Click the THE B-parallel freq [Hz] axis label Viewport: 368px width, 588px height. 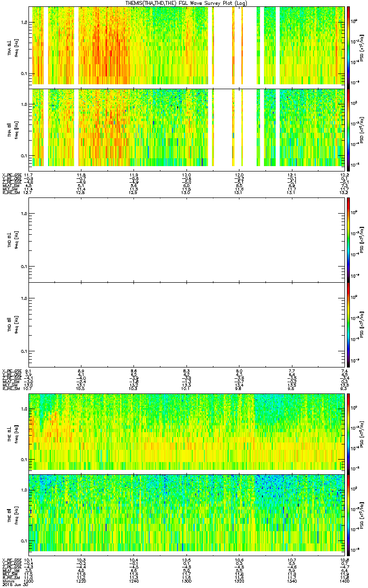click(16, 514)
